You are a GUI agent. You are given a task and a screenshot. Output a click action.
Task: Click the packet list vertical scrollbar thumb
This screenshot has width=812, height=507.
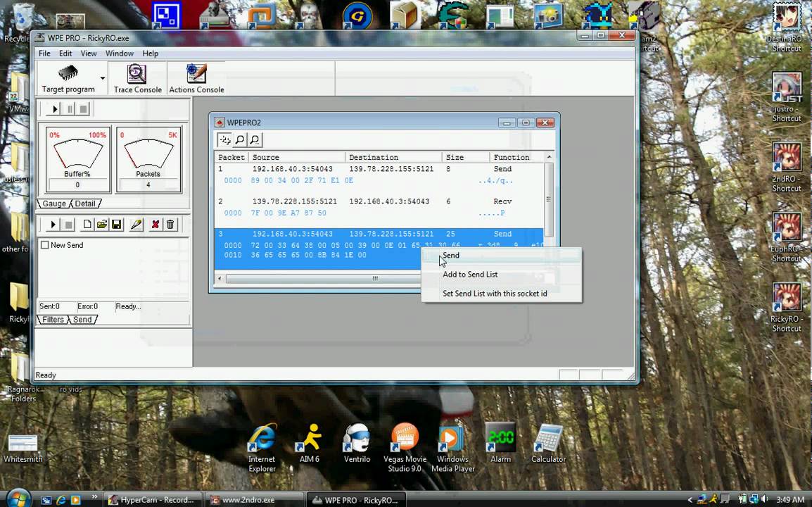point(549,199)
